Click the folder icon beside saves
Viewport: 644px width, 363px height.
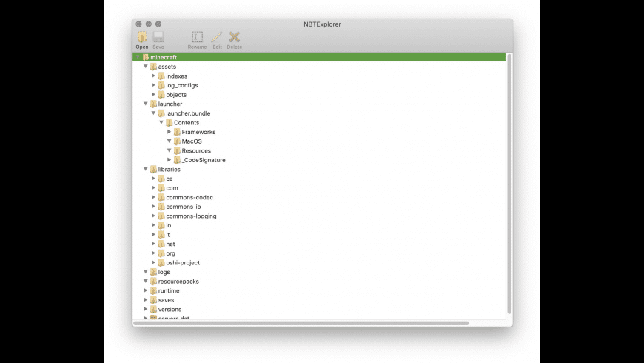pyautogui.click(x=153, y=300)
